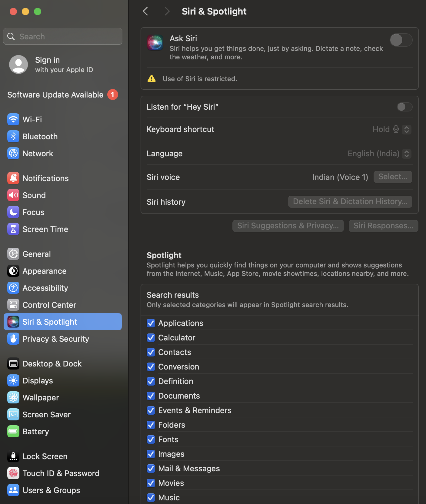Toggle the Definition checkbox
This screenshot has width=426, height=504.
[151, 381]
